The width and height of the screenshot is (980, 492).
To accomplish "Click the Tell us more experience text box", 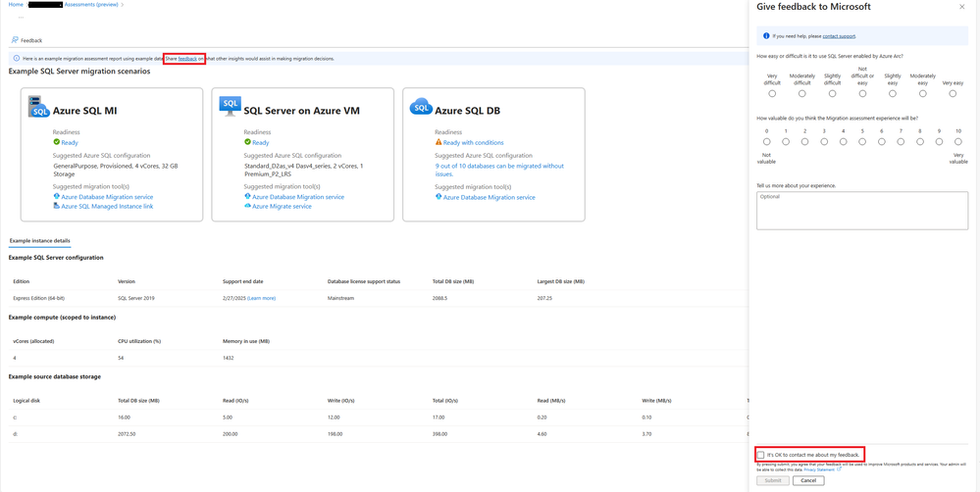I will pyautogui.click(x=862, y=211).
